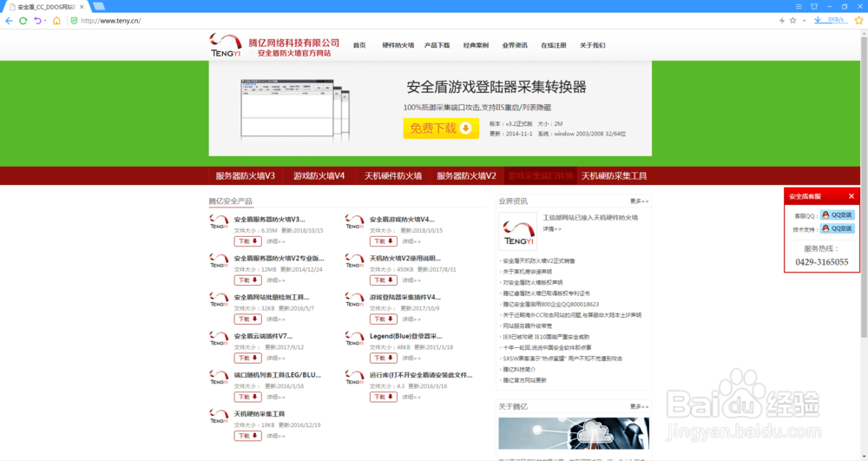Close the 安全盾_CC_DDOS browser tab

tap(82, 7)
